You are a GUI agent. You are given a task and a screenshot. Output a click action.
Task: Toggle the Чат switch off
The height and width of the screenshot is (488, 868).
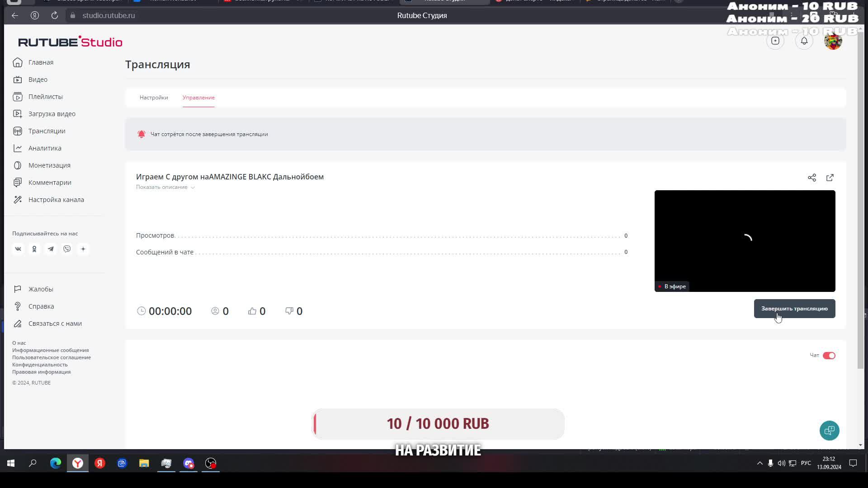click(x=829, y=356)
